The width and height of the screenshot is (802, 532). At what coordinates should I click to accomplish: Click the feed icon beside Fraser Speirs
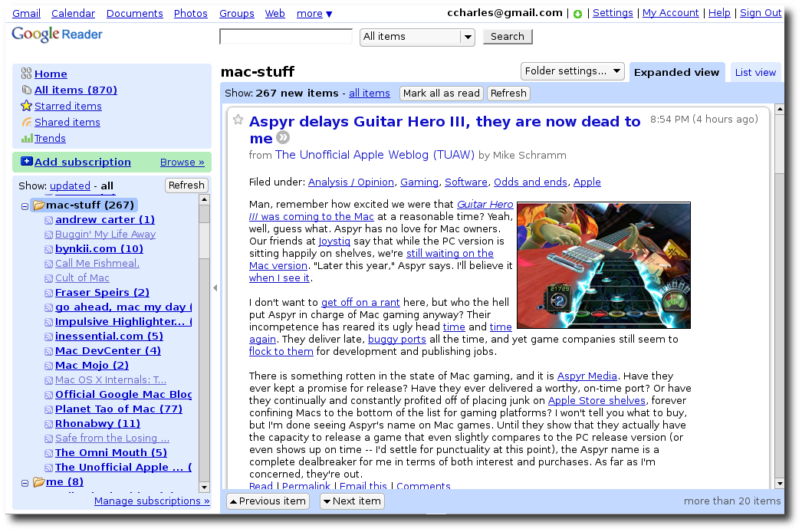click(x=48, y=293)
